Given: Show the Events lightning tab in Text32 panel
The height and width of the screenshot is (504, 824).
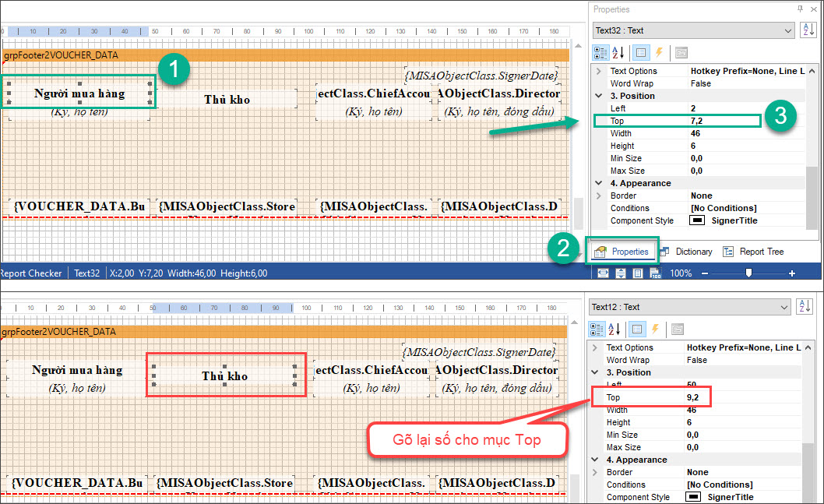Looking at the screenshot, I should [x=659, y=53].
